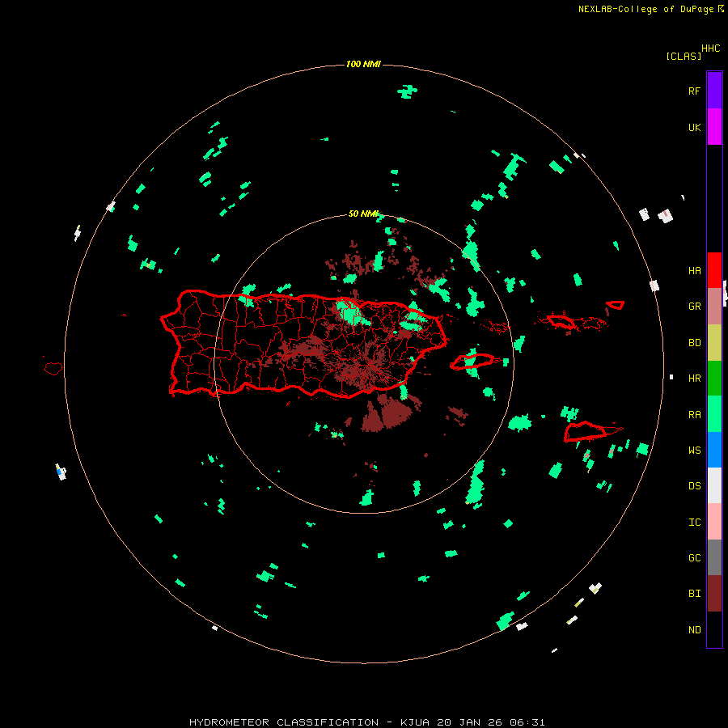Click the BI brown legend swatch
The height and width of the screenshot is (728, 728).
click(714, 594)
